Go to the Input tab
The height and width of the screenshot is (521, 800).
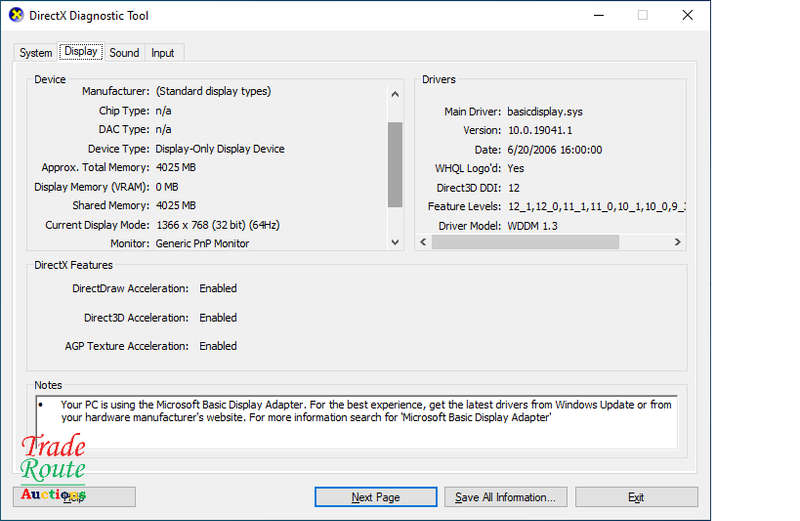tap(163, 53)
